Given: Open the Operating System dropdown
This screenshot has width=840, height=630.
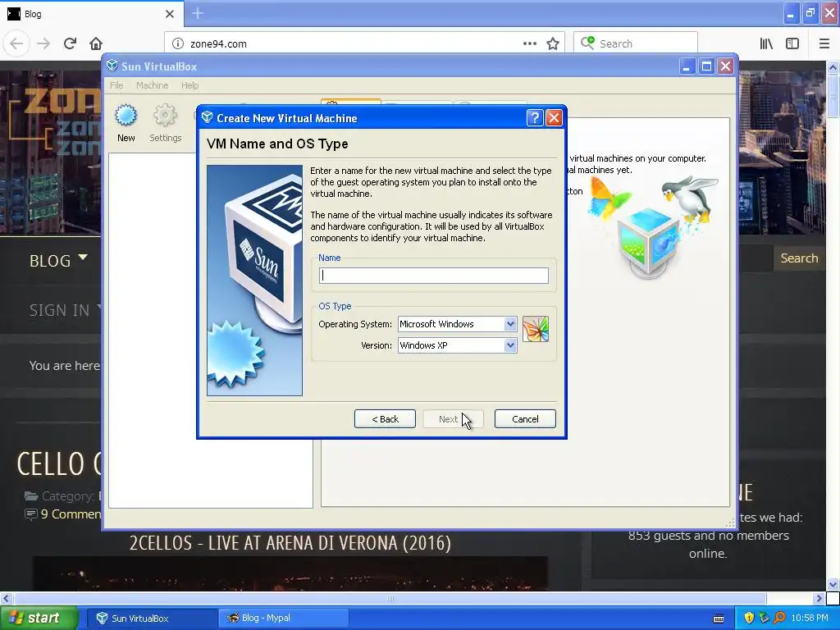Looking at the screenshot, I should [510, 324].
